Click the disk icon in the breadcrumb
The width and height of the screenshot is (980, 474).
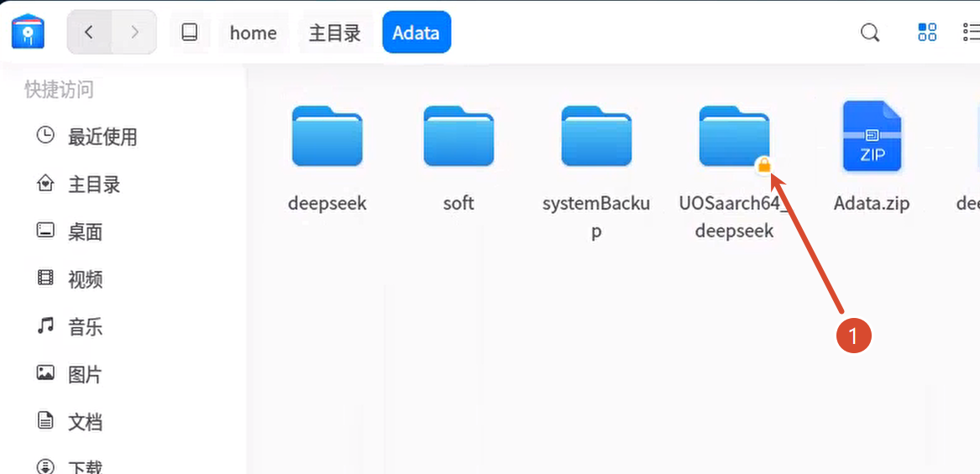click(190, 33)
